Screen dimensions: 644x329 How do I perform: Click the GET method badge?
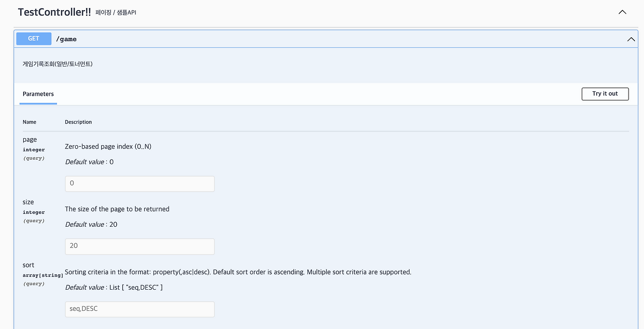click(x=33, y=38)
